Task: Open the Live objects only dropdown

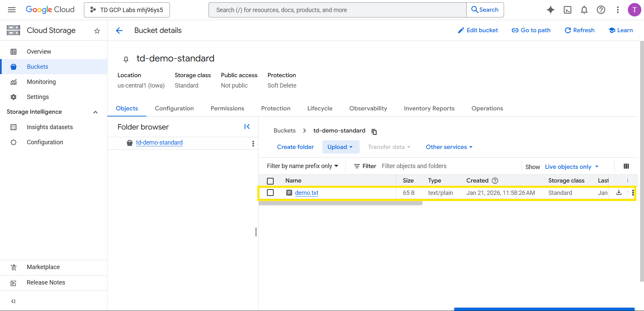Action: (571, 167)
